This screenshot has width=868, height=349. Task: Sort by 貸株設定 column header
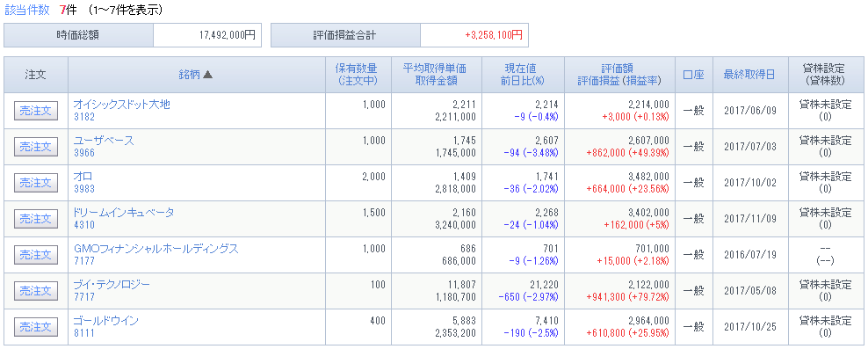pyautogui.click(x=823, y=69)
